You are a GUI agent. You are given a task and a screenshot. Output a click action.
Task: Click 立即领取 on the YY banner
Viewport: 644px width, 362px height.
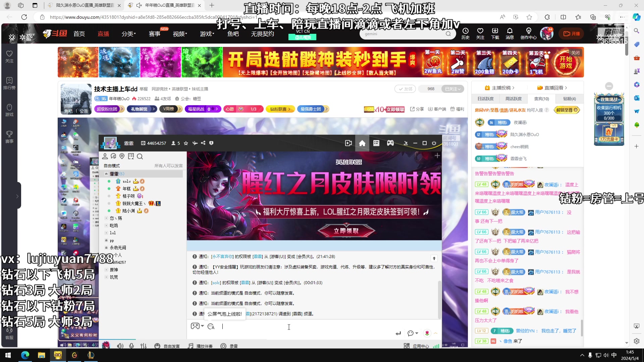pos(346,231)
